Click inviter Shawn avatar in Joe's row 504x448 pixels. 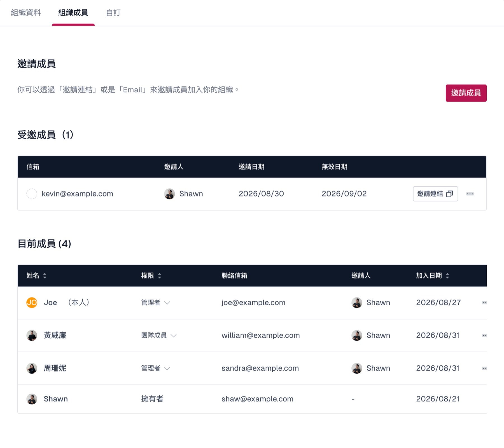tap(357, 302)
